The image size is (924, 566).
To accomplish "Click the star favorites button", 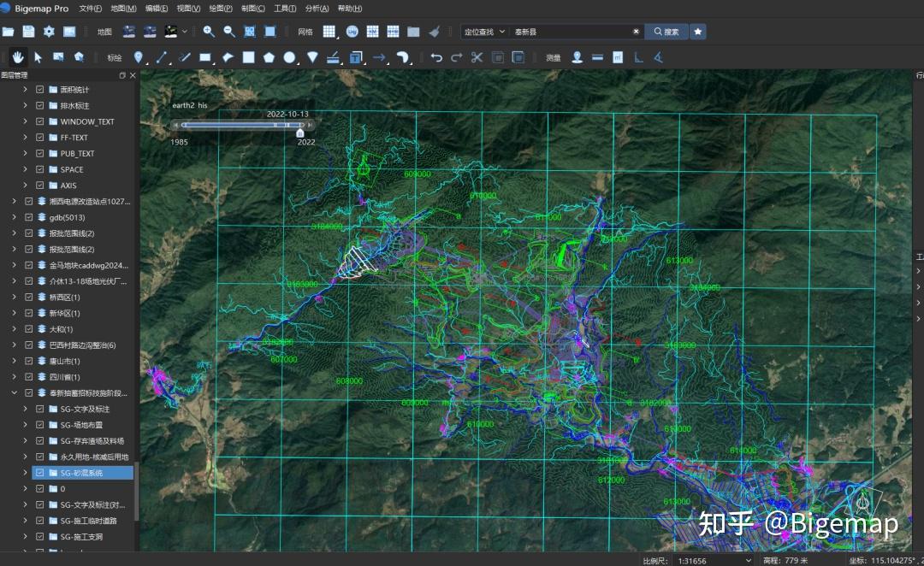I will click(698, 32).
